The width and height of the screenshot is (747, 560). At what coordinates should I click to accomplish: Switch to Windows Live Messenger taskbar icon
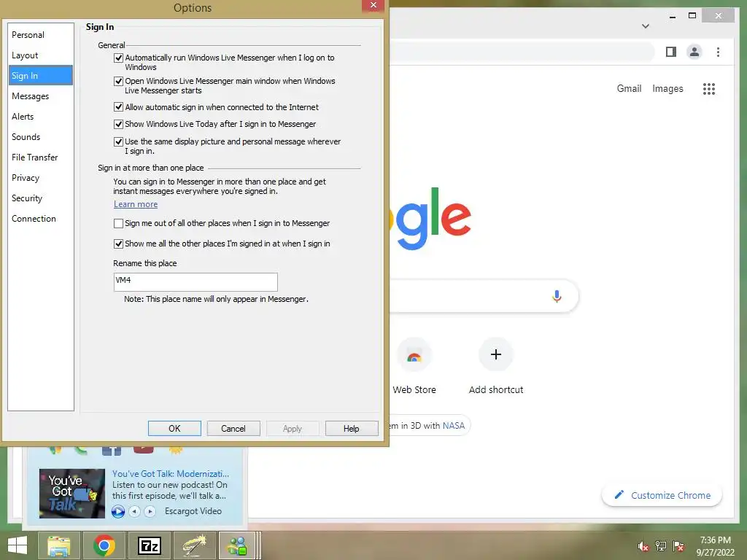coord(238,545)
